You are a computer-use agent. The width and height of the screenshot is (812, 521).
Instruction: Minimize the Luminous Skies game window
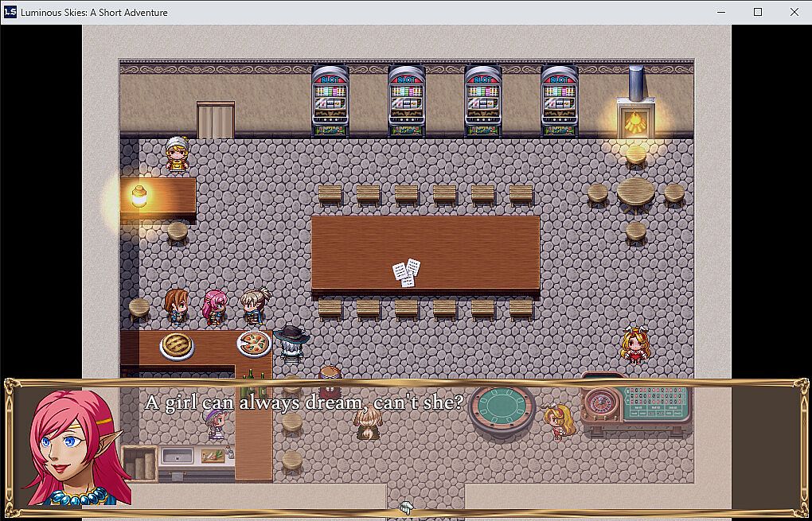(x=721, y=12)
